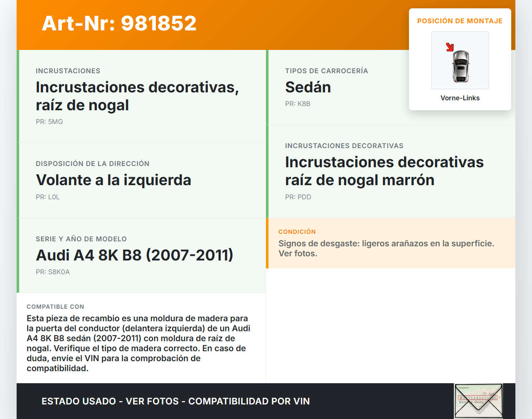Click the PR: K8B code

298,104
